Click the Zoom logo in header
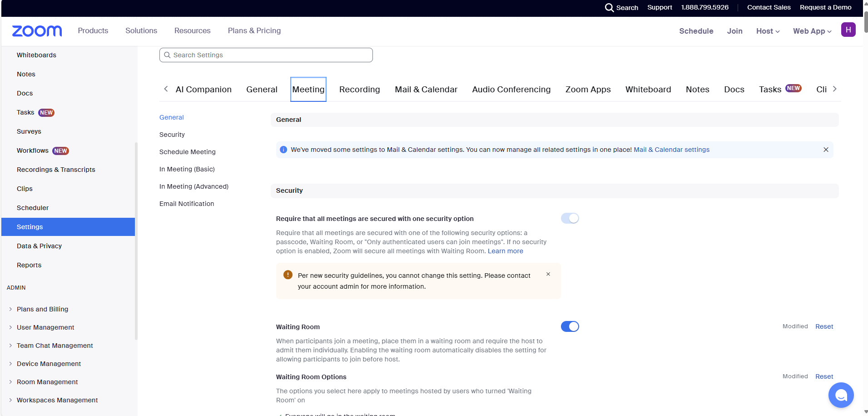Image resolution: width=868 pixels, height=416 pixels. 37,31
